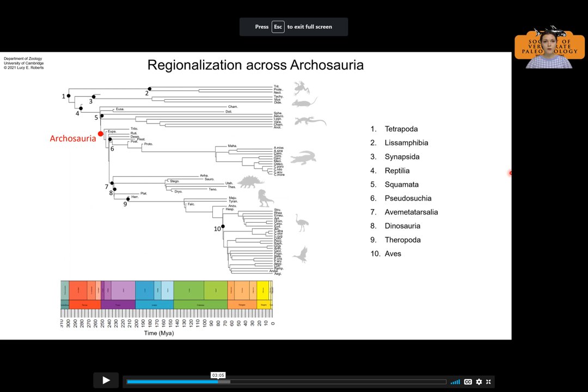
Task: Exit full screen using the arrows icon
Action: 488,382
